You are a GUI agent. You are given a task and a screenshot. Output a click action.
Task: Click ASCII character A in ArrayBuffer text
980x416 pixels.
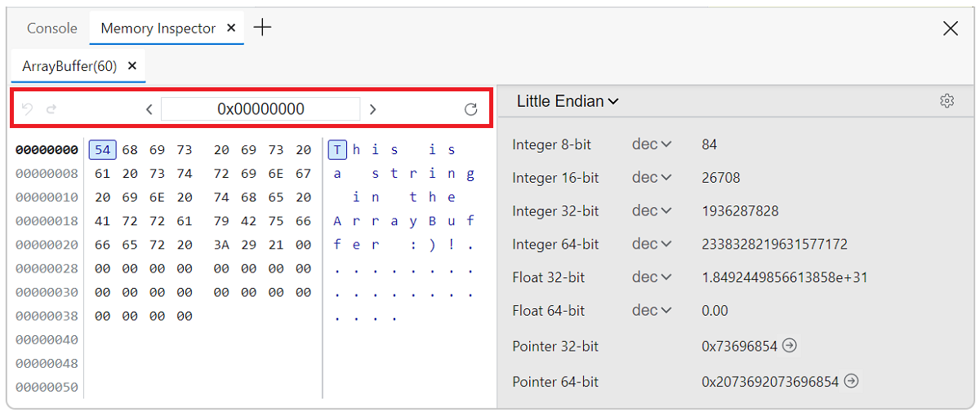pos(337,221)
